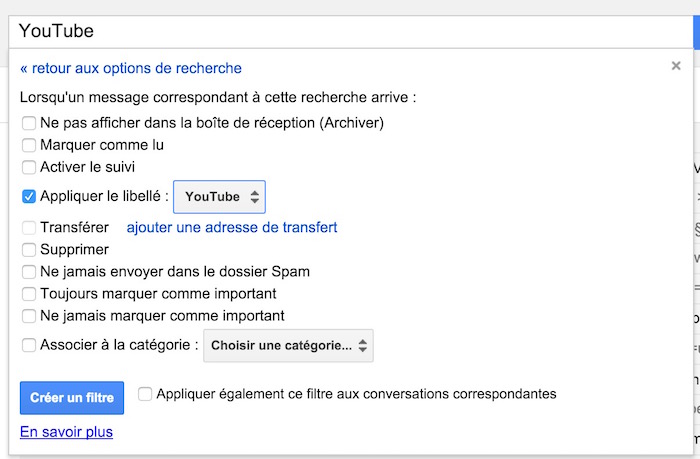Check 'Appliquer également ce filtre aux conversations correspondantes'
Screen dimensions: 700x459
[x=146, y=394]
